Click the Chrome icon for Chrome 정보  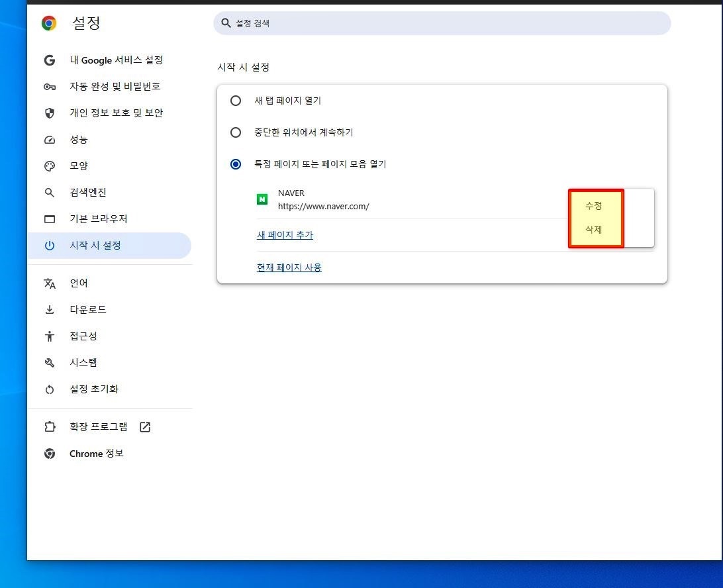pos(50,454)
